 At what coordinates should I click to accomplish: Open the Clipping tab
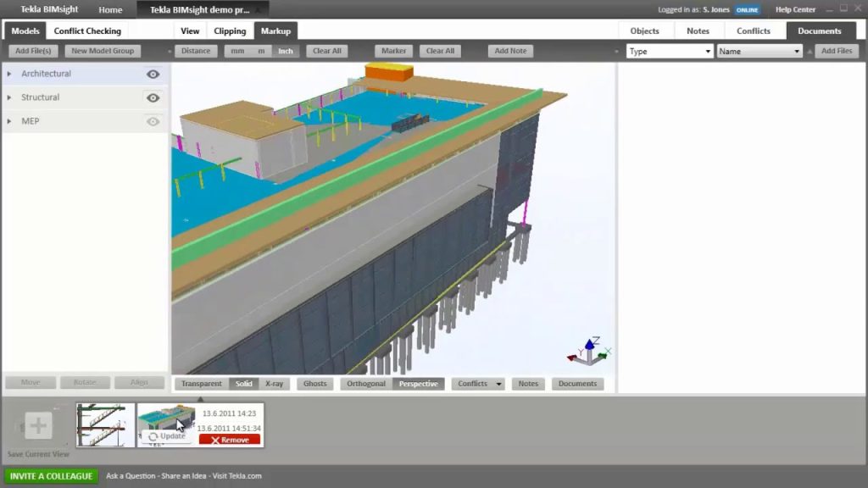pos(230,30)
